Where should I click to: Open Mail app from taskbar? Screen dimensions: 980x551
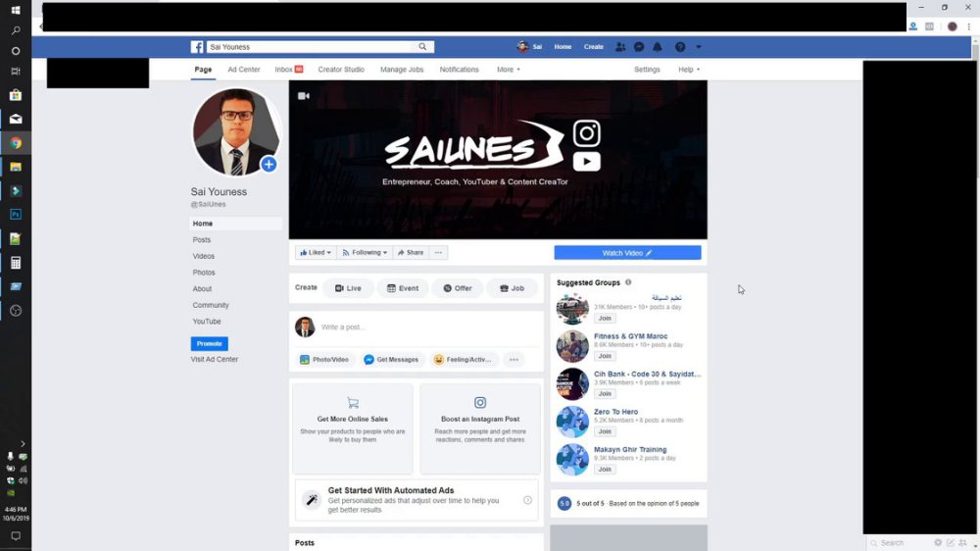coord(16,119)
